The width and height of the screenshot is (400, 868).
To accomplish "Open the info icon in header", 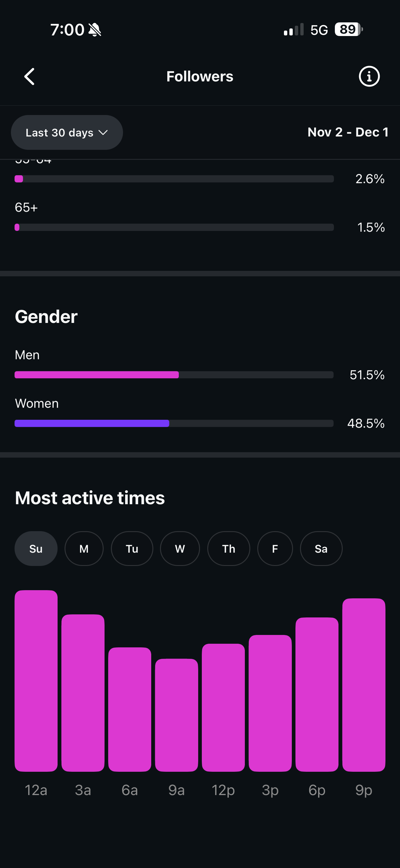I will coord(369,77).
